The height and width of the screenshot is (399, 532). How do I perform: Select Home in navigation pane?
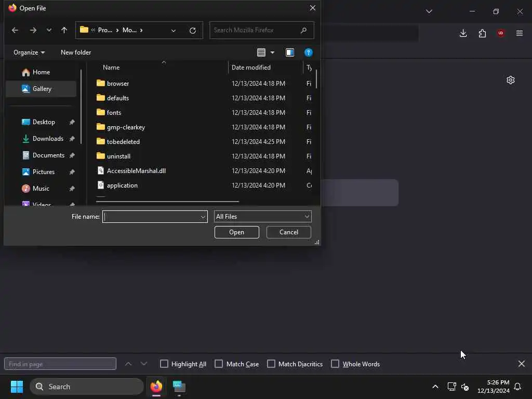41,72
